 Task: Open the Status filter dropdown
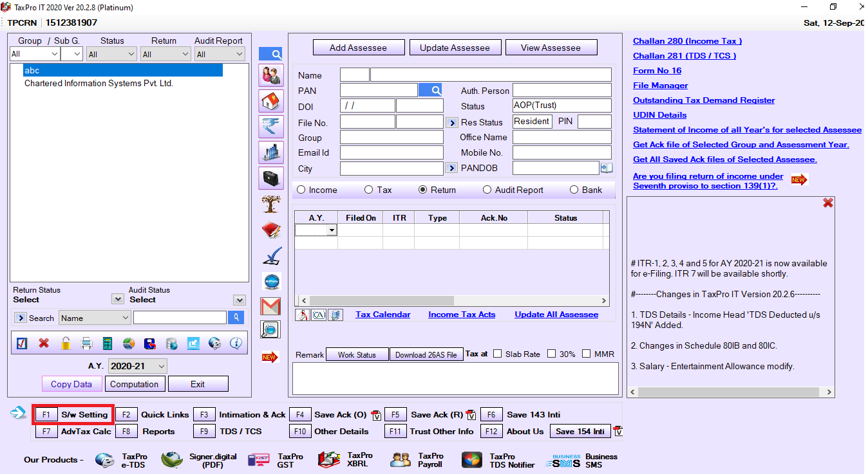pyautogui.click(x=112, y=54)
